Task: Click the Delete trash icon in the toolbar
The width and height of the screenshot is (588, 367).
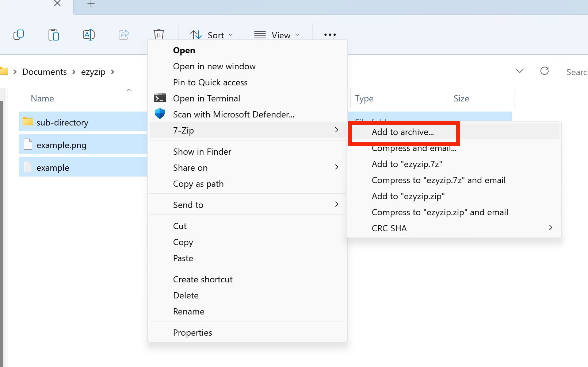Action: [159, 35]
